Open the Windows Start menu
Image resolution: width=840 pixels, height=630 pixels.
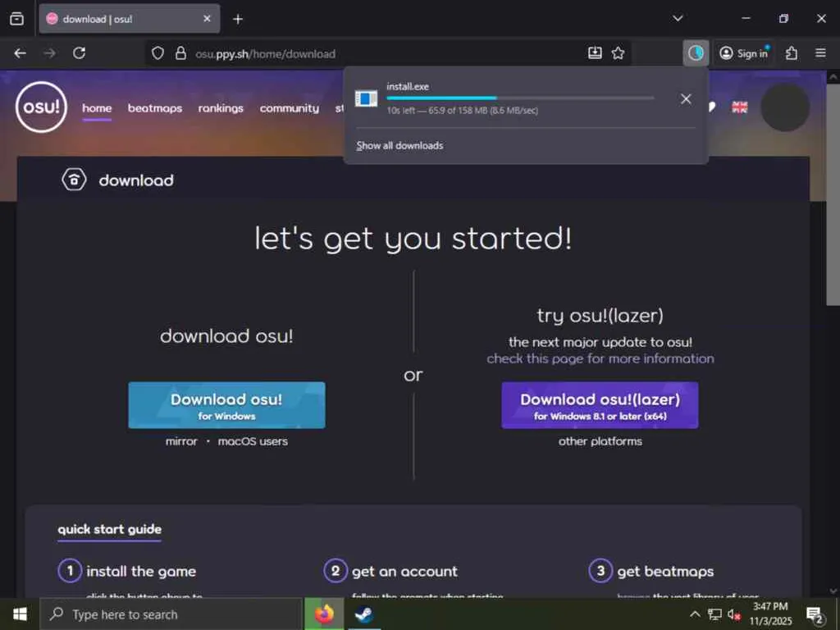20,614
